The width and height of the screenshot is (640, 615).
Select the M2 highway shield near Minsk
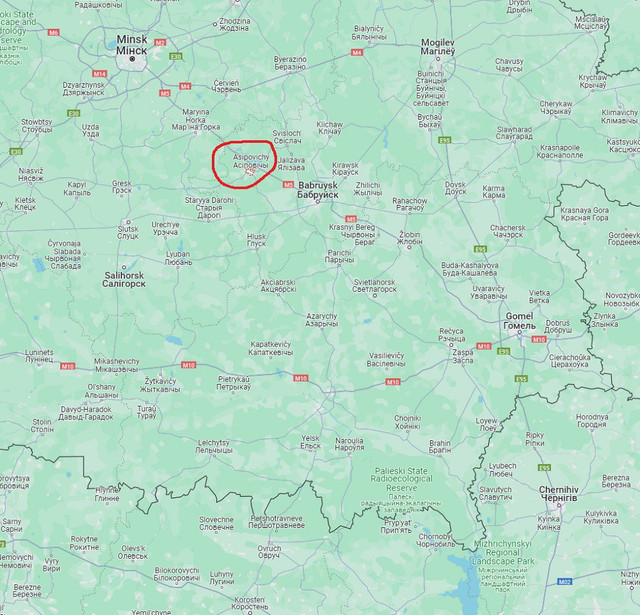160,42
